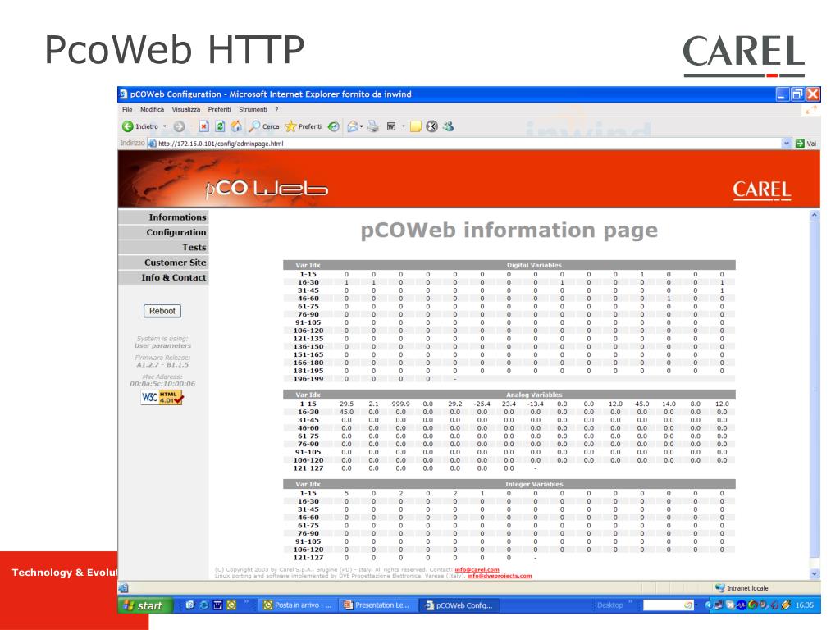This screenshot has height=630, width=840.
Task: Open Cerca search tool
Action: (x=264, y=126)
